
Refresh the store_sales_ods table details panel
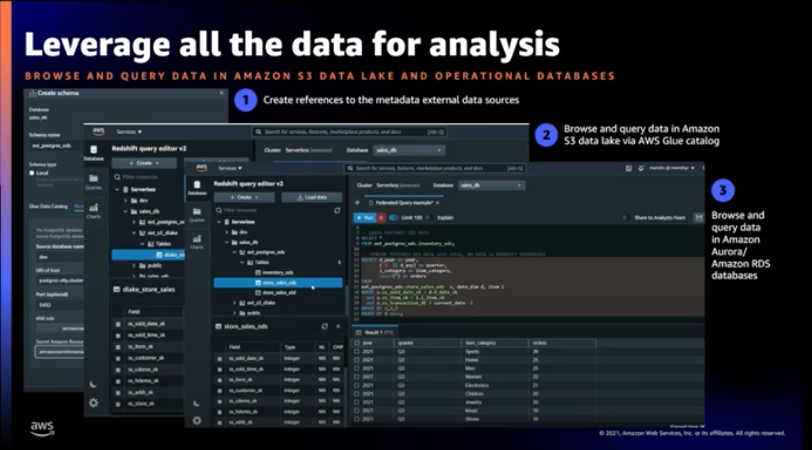pyautogui.click(x=325, y=326)
